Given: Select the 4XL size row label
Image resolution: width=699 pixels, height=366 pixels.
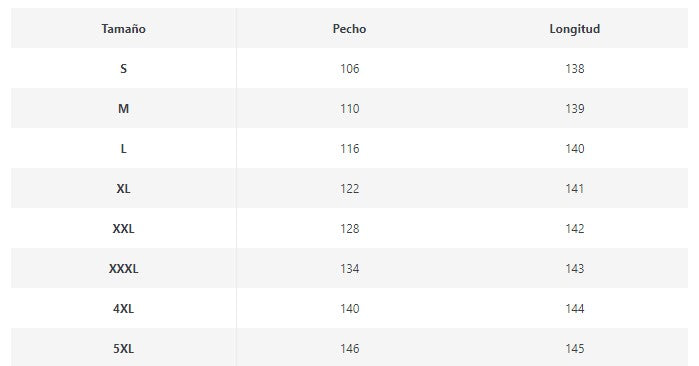Looking at the screenshot, I should tap(123, 308).
